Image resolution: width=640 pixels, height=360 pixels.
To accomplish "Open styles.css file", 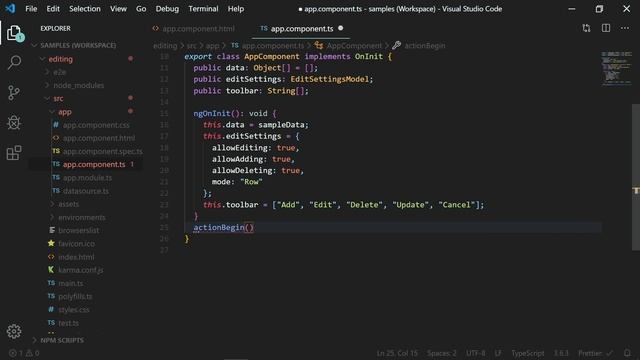I will pyautogui.click(x=73, y=310).
